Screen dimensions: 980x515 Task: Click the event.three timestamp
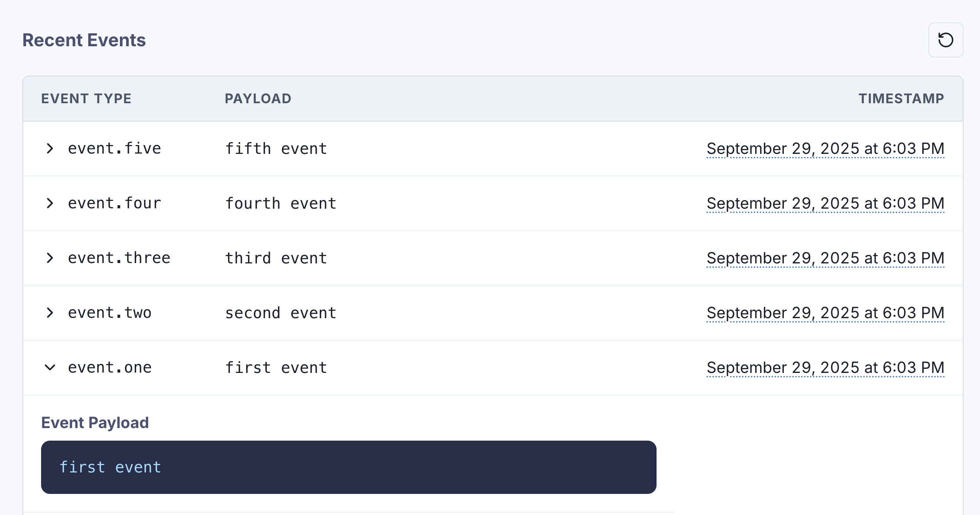point(825,258)
